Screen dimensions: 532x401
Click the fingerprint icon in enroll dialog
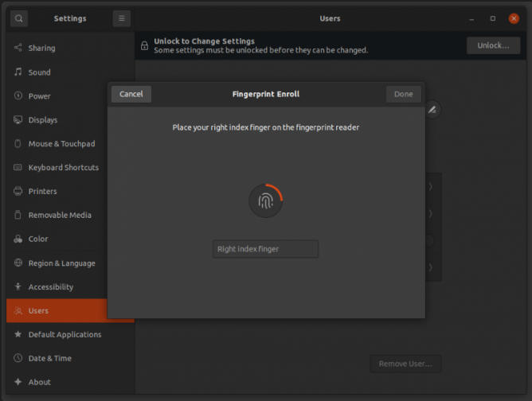pyautogui.click(x=266, y=201)
